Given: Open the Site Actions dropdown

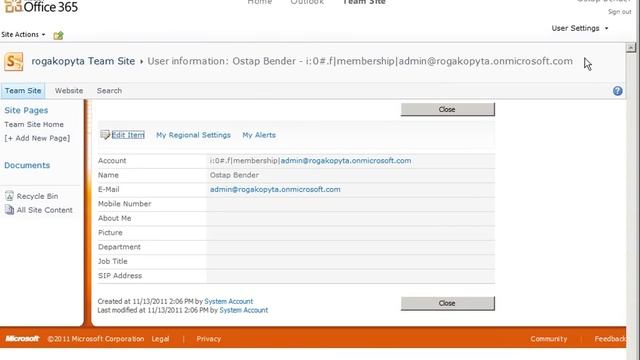Looking at the screenshot, I should point(23,35).
